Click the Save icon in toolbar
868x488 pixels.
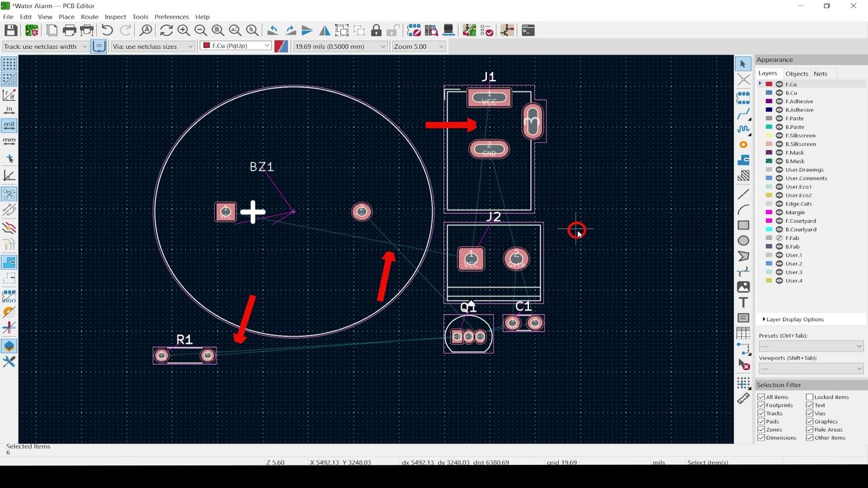pyautogui.click(x=11, y=30)
